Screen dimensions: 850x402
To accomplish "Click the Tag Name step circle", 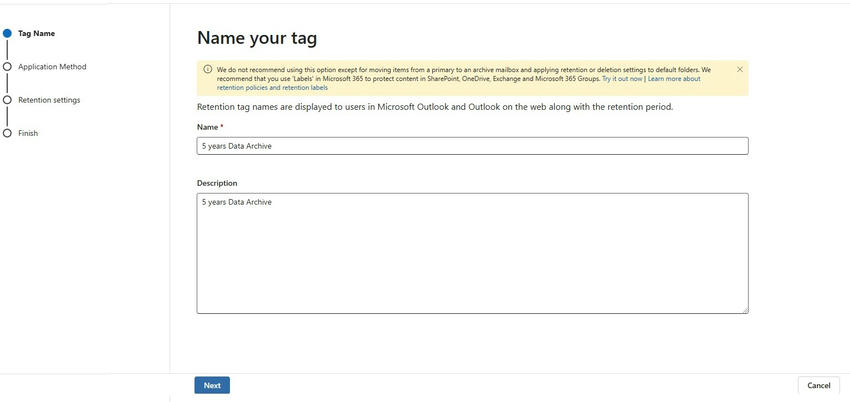I will [8, 33].
